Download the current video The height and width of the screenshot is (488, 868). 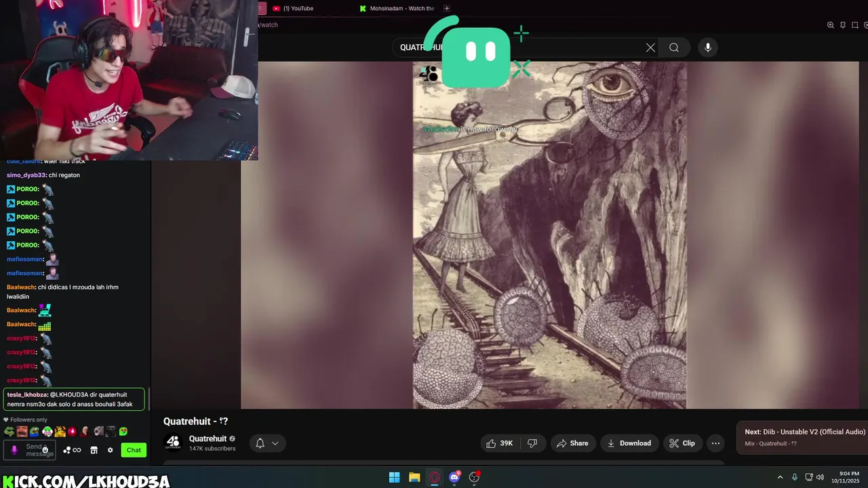(629, 443)
